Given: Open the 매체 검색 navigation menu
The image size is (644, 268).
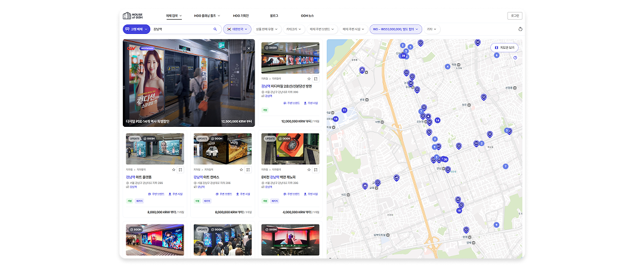Looking at the screenshot, I should (x=174, y=15).
